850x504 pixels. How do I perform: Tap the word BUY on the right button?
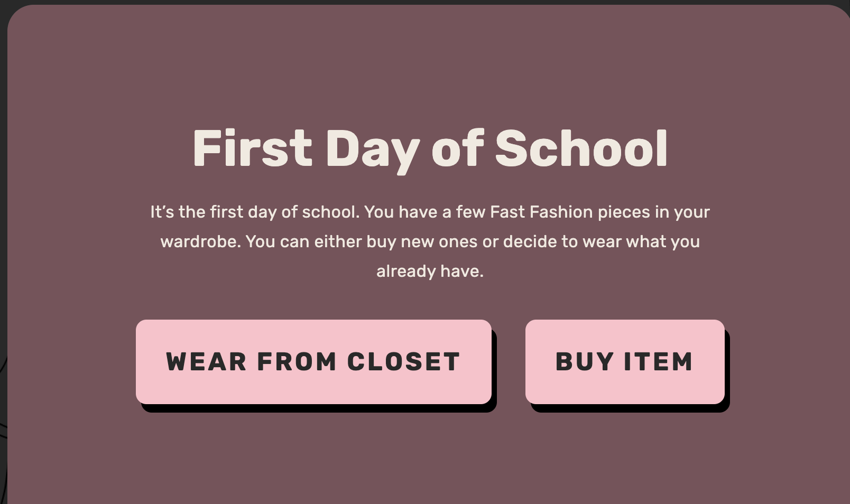(x=585, y=362)
